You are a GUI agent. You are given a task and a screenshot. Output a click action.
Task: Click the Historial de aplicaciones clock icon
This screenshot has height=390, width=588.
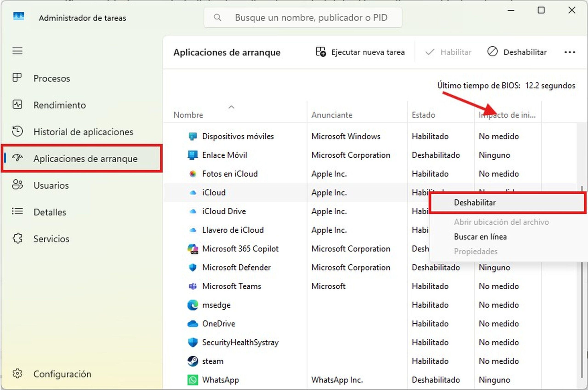tap(17, 131)
